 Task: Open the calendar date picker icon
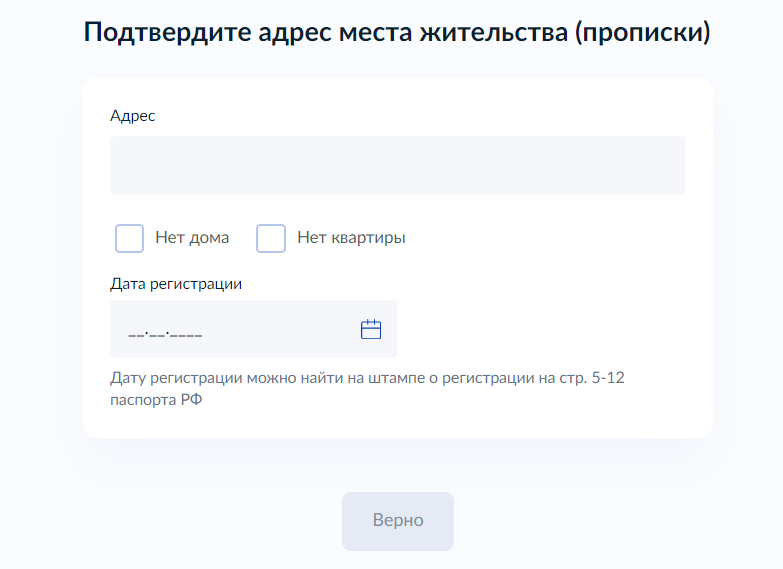click(x=371, y=329)
